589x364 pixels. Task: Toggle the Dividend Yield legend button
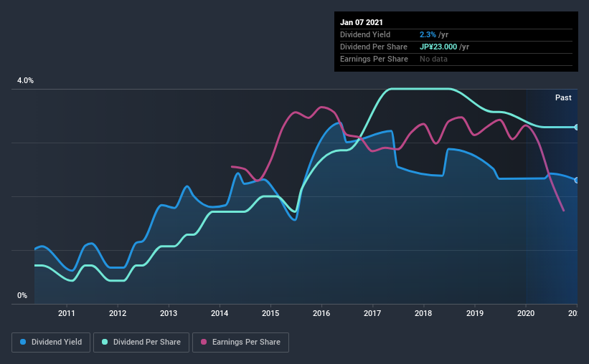tap(51, 343)
